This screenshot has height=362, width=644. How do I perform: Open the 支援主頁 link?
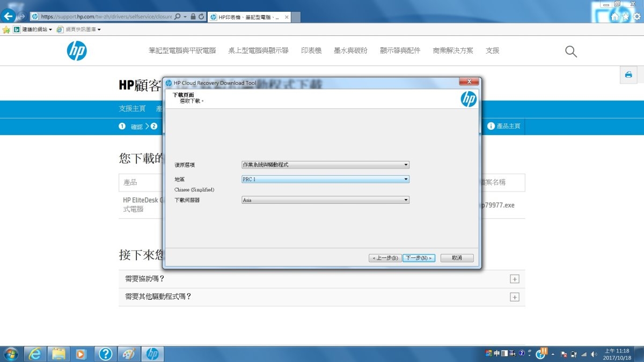(132, 108)
